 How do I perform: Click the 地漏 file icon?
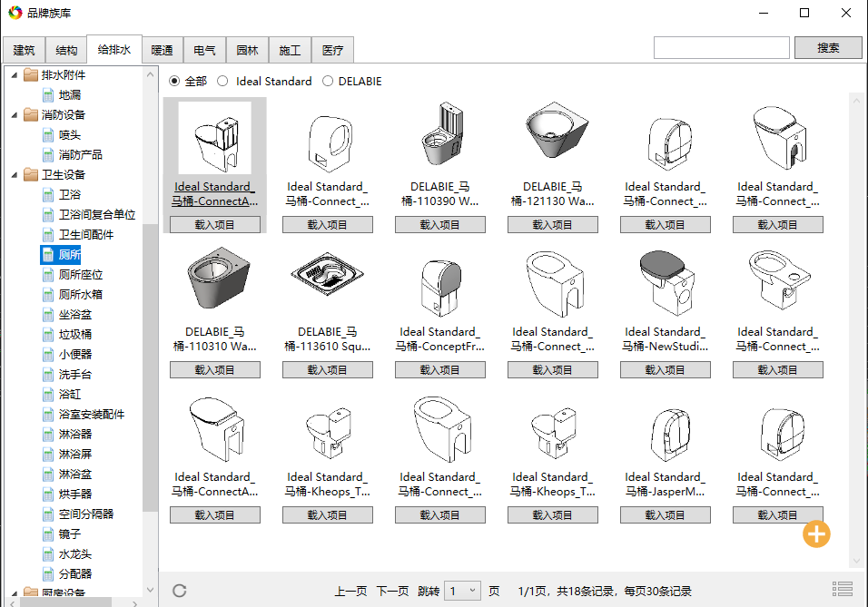point(48,95)
